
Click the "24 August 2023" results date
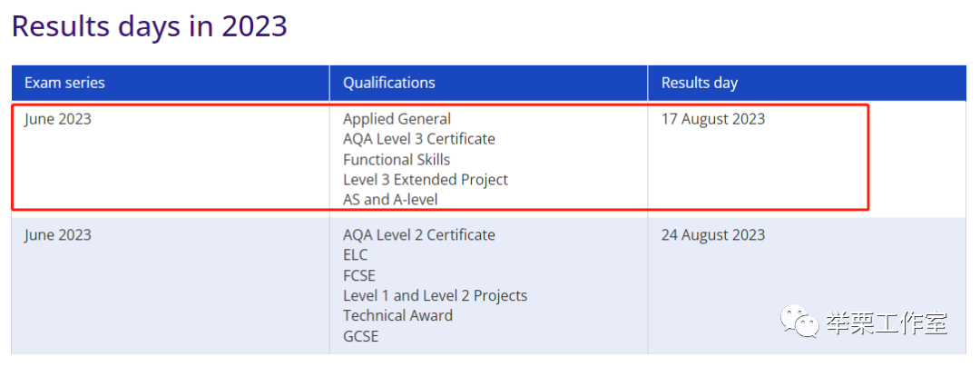point(713,235)
